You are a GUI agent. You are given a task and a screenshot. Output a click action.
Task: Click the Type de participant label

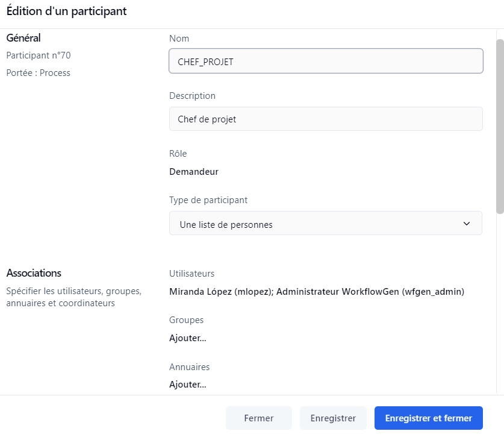[x=208, y=200]
